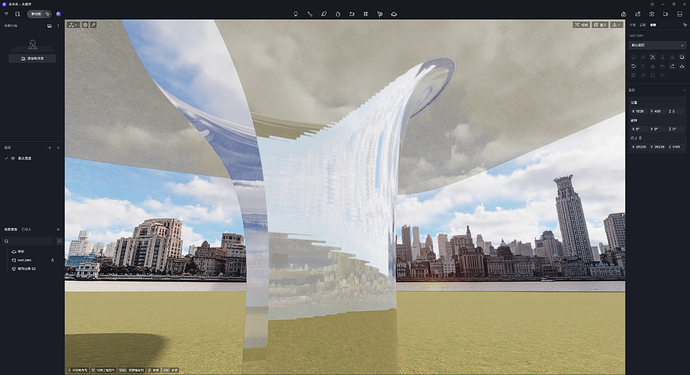The image size is (690, 375).
Task: Click the home icon at top right
Action: (x=624, y=14)
